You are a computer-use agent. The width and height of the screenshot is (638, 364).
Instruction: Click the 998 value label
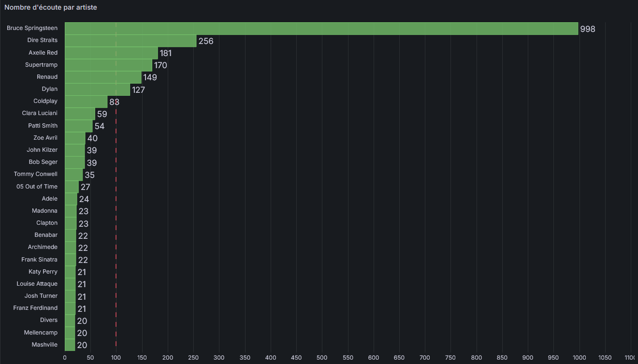coord(588,29)
